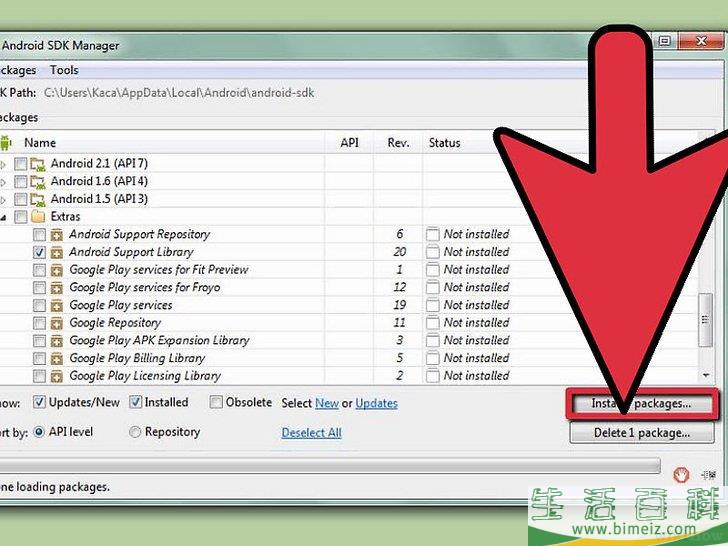Click the Android robot icon in the table header

coord(6,143)
